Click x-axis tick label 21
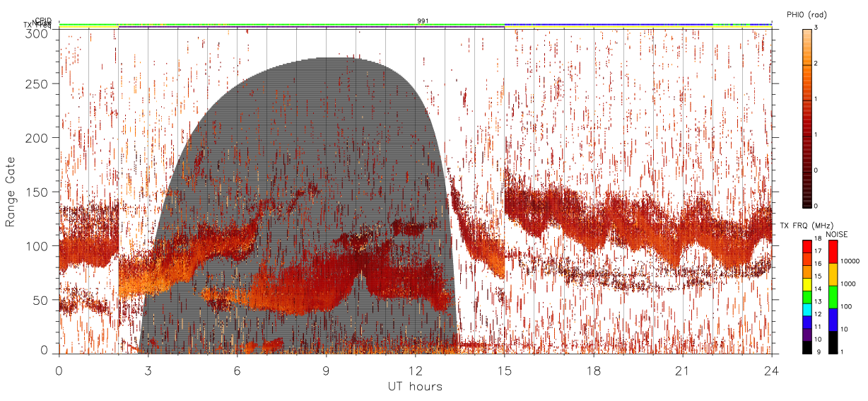The width and height of the screenshot is (868, 401). [682, 370]
